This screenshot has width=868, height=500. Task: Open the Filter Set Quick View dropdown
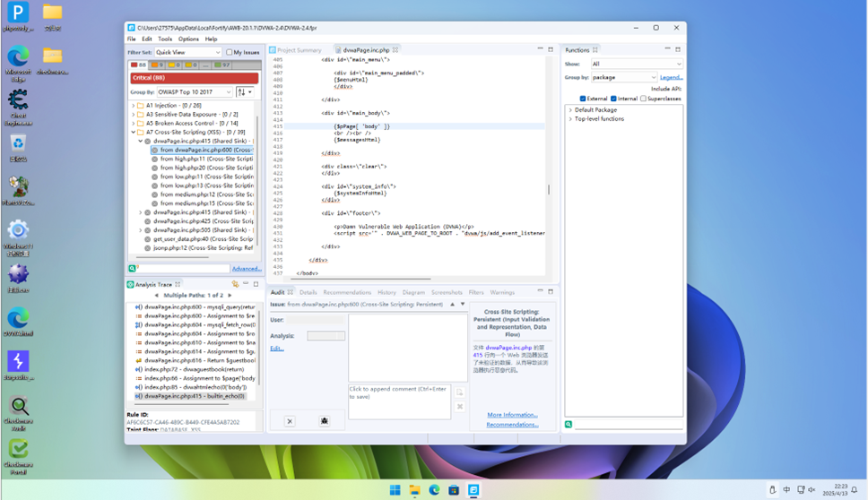[188, 52]
